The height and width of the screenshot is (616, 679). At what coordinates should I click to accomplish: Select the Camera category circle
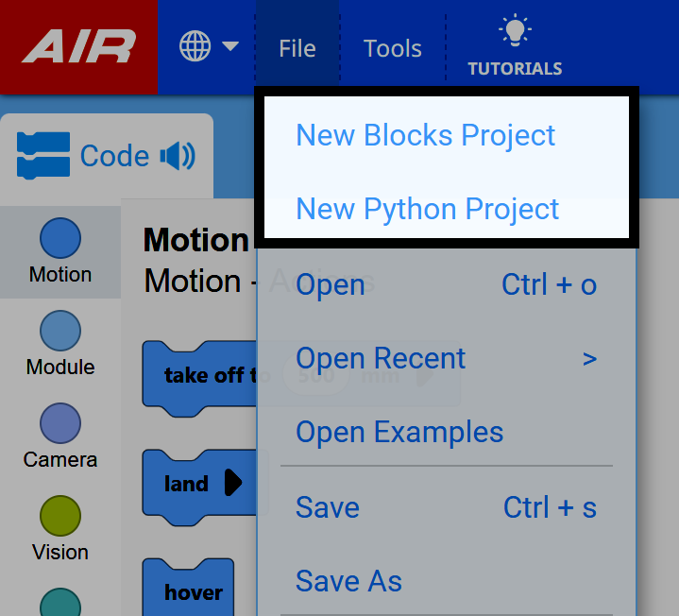(x=60, y=423)
